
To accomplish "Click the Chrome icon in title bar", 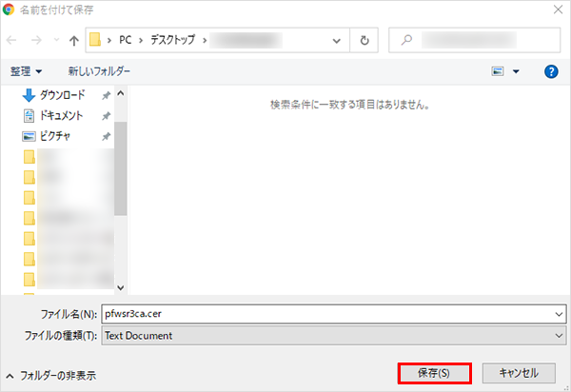I will tap(8, 10).
